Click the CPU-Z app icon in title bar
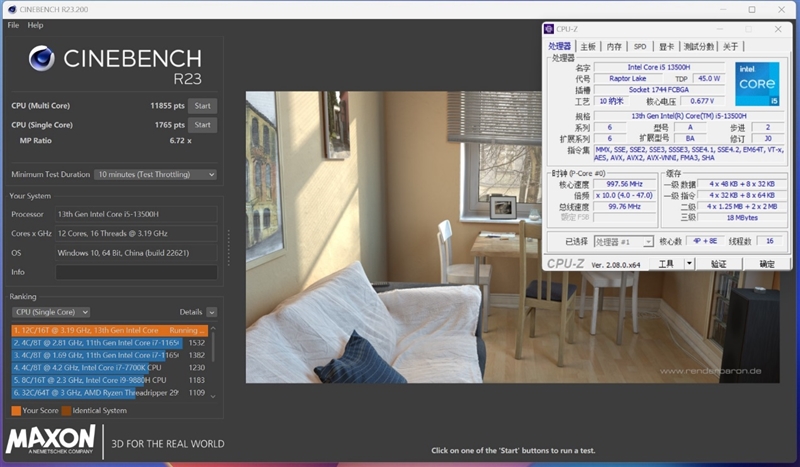 pyautogui.click(x=549, y=28)
